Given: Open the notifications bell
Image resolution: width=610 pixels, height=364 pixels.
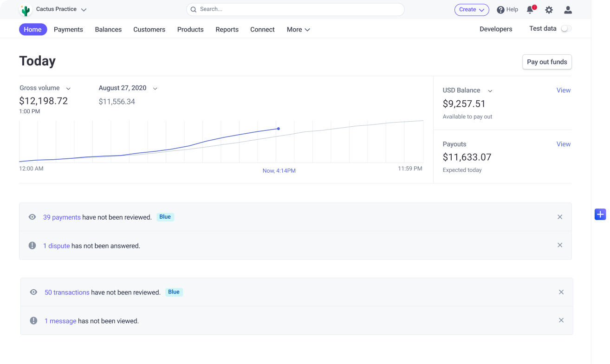Looking at the screenshot, I should tap(530, 10).
